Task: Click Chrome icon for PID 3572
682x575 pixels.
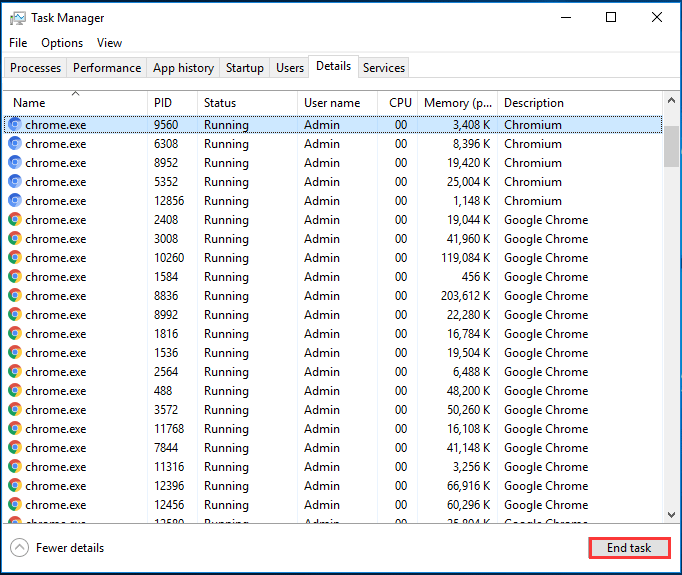Action: pyautogui.click(x=15, y=409)
